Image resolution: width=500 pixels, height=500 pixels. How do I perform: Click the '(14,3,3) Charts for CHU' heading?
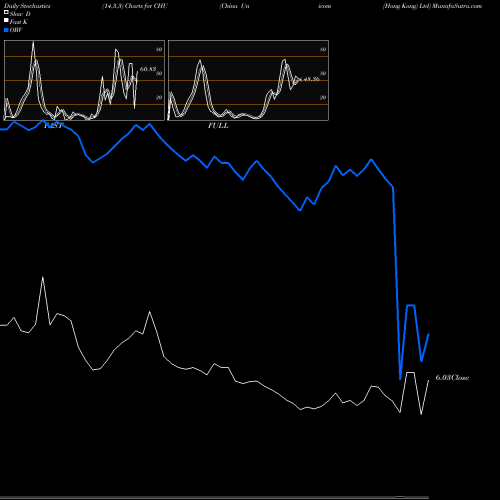click(x=135, y=6)
